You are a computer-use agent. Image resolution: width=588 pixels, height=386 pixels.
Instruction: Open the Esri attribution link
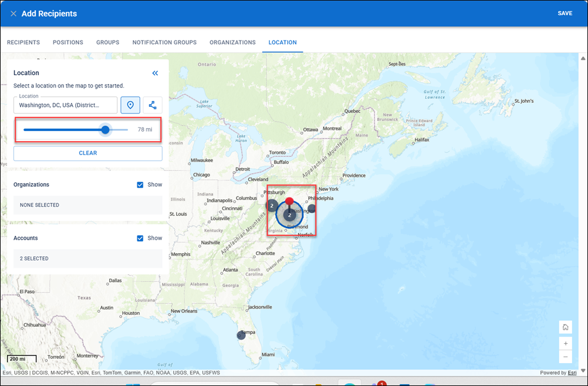click(x=572, y=373)
